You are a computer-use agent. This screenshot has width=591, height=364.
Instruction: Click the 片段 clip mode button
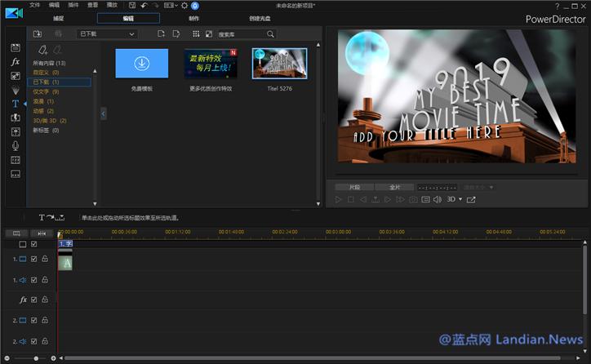[x=354, y=187]
